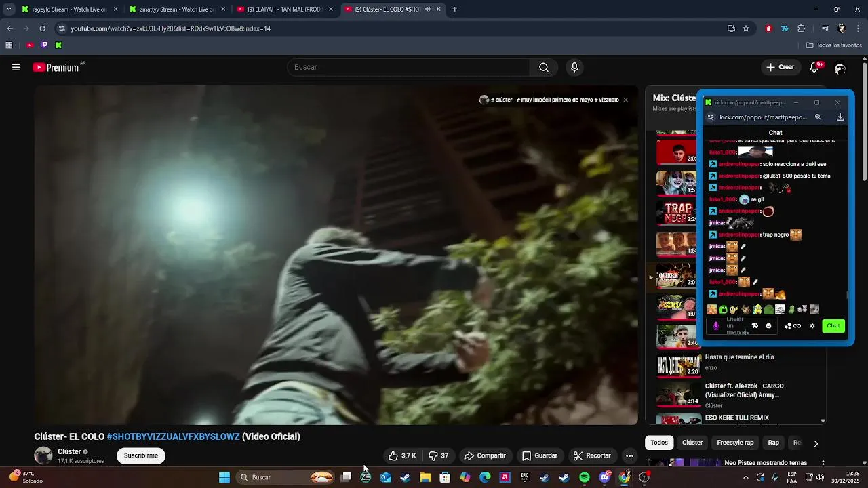Click the green Chat send button
Viewport: 868px width, 488px height.
[x=833, y=326]
